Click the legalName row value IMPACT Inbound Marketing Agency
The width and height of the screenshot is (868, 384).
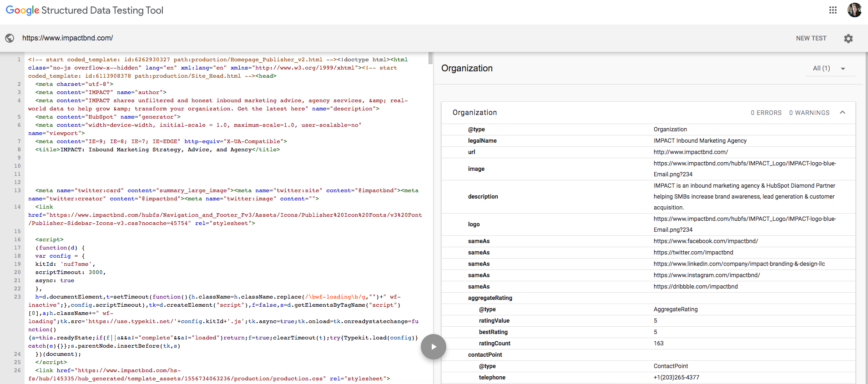tap(700, 141)
